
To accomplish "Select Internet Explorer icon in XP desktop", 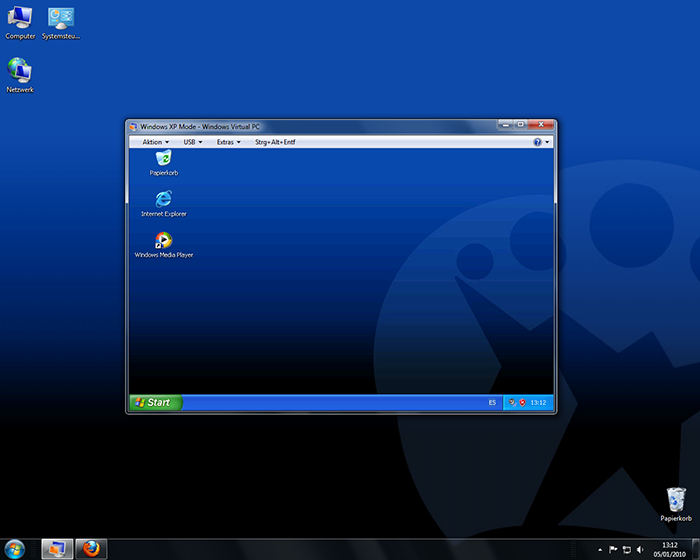I will click(x=163, y=200).
